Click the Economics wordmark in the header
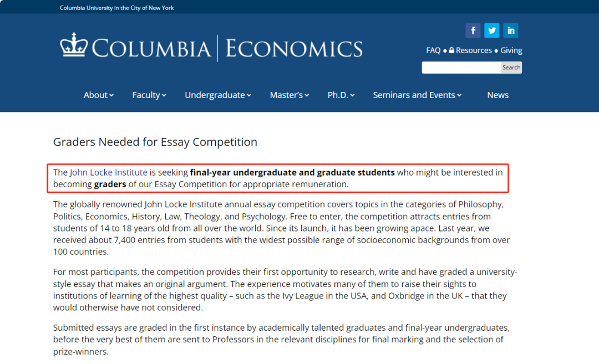Screen dimensions: 599x364 [x=294, y=48]
